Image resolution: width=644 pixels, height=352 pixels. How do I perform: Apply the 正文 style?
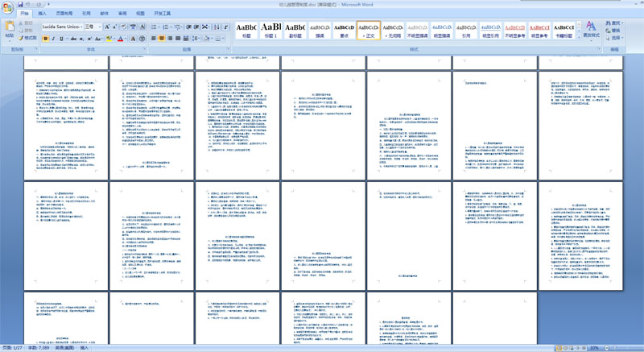point(369,31)
